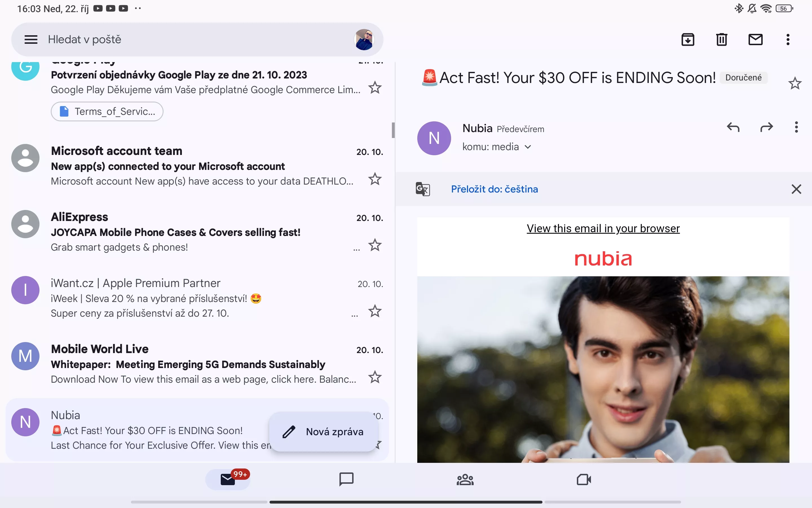Switch to the Chat tab
812x508 pixels.
tap(346, 479)
